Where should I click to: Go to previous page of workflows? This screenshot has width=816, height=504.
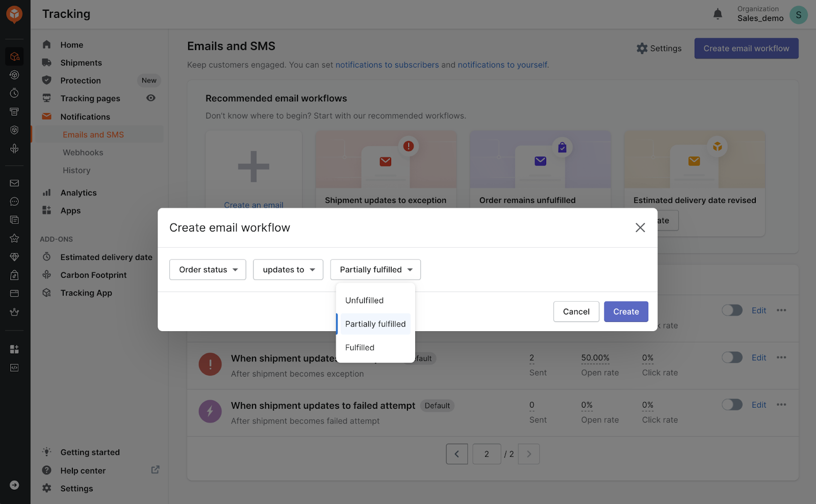click(x=457, y=454)
